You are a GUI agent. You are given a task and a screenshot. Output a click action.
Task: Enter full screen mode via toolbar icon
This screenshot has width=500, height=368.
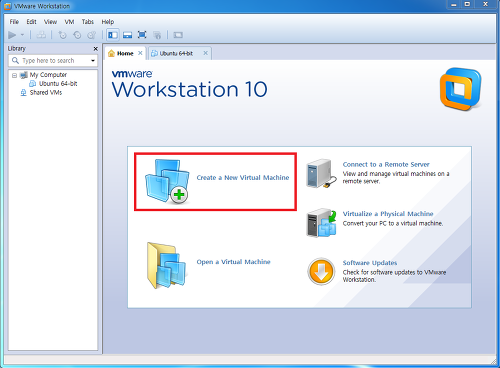pos(142,35)
